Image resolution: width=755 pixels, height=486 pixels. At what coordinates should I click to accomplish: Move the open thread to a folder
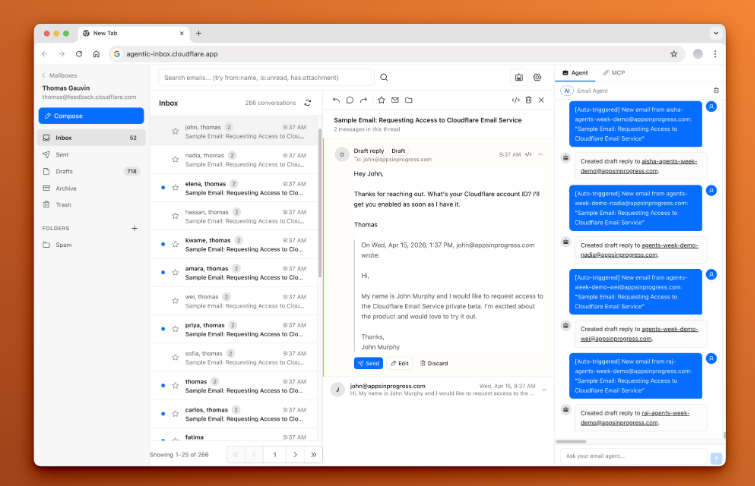(x=408, y=100)
